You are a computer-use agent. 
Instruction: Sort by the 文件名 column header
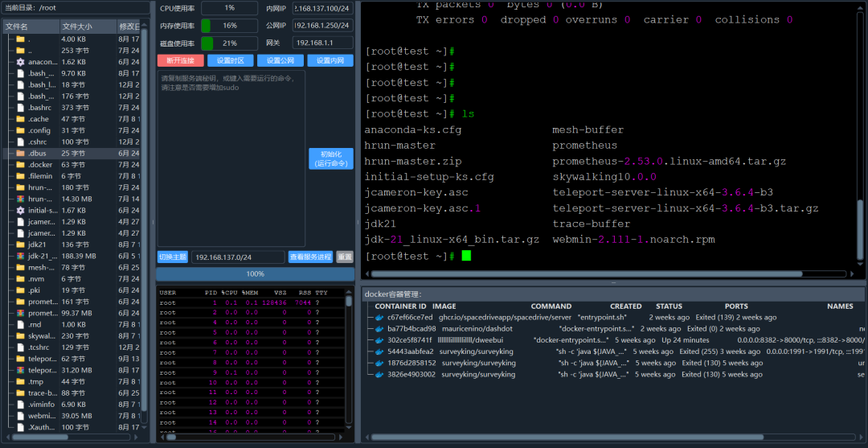31,26
